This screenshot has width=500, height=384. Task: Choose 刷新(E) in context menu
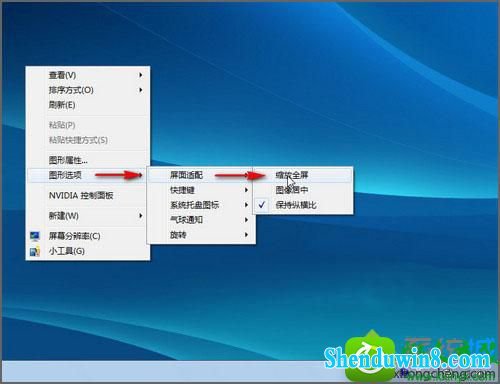point(87,105)
